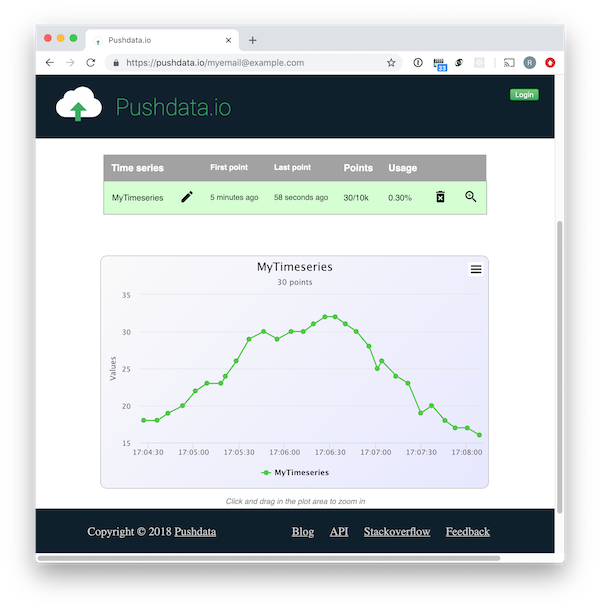
Task: Open the Blog footer link
Action: pos(303,531)
